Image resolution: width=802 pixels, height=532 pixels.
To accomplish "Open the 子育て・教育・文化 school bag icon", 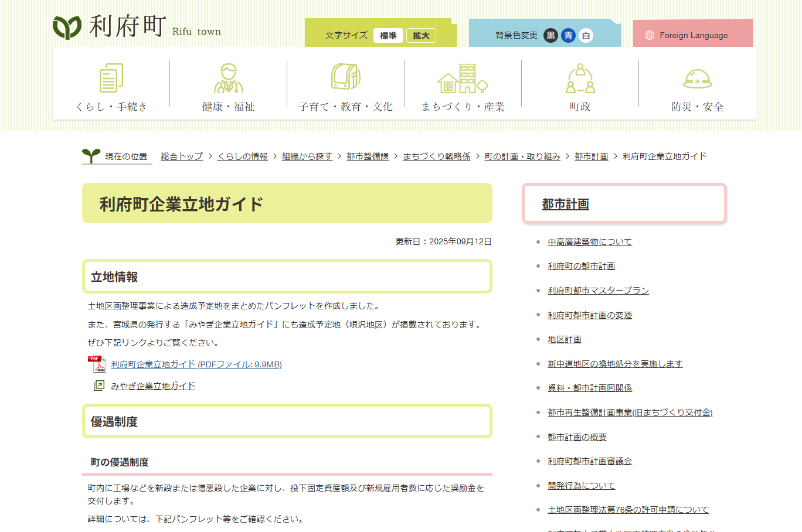I will tap(346, 77).
